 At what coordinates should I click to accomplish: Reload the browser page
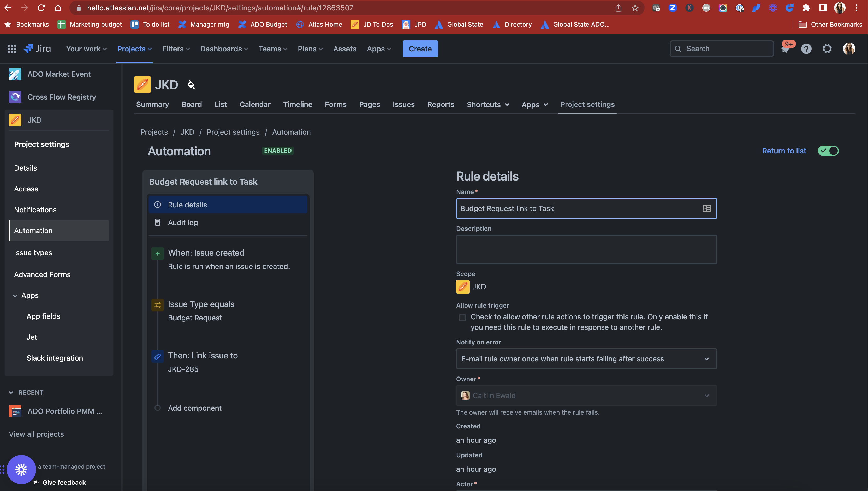pos(41,8)
